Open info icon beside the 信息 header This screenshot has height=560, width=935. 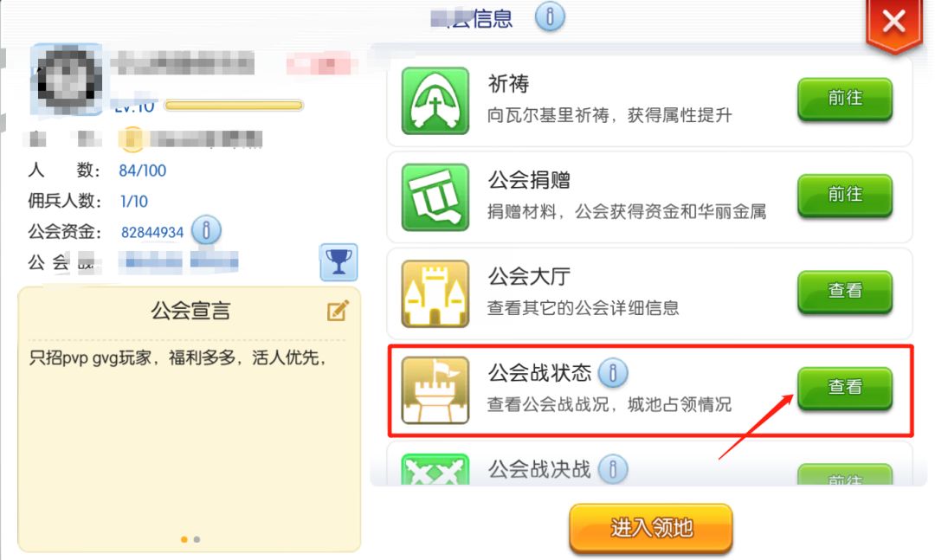tap(550, 16)
